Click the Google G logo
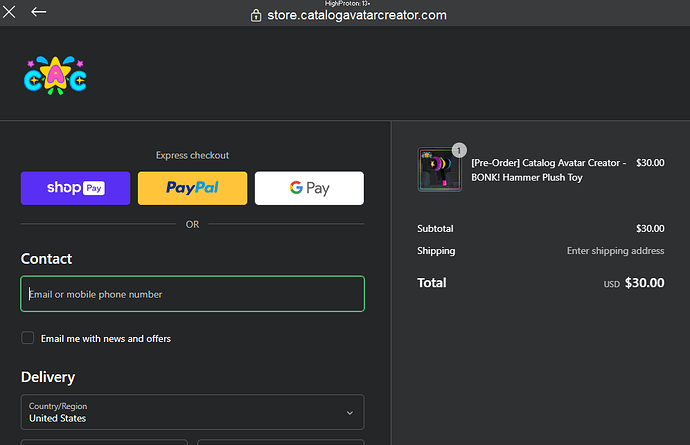 tap(296, 188)
